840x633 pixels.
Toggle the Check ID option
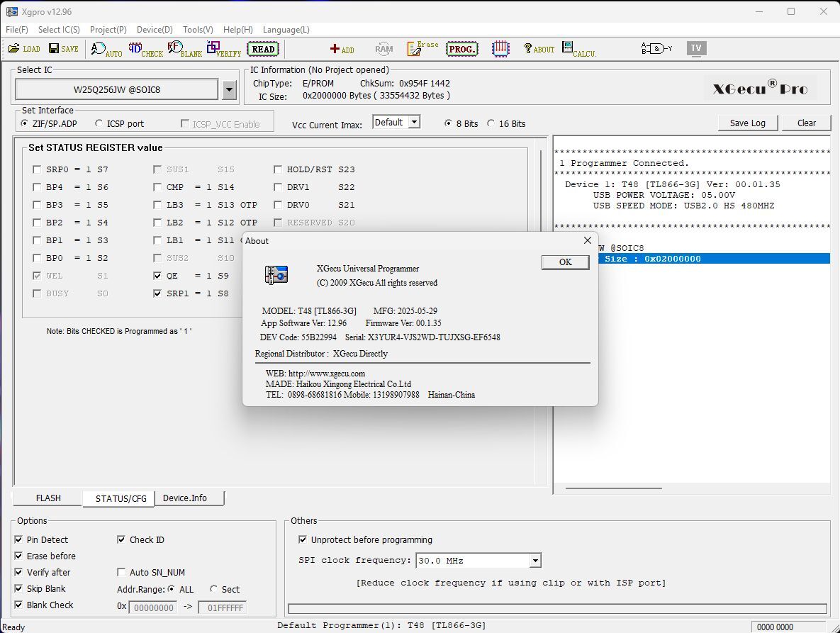(x=121, y=539)
